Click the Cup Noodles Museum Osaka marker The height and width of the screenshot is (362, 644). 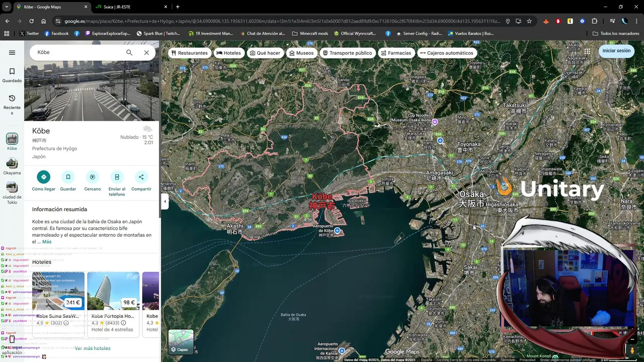[435, 122]
